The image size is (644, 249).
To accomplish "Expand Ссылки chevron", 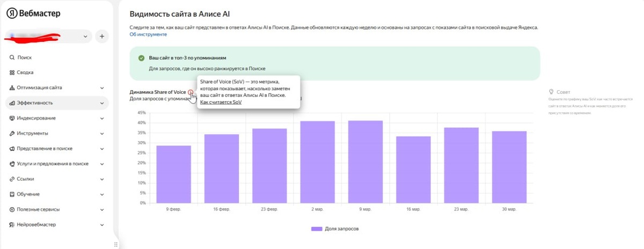I will (102, 179).
